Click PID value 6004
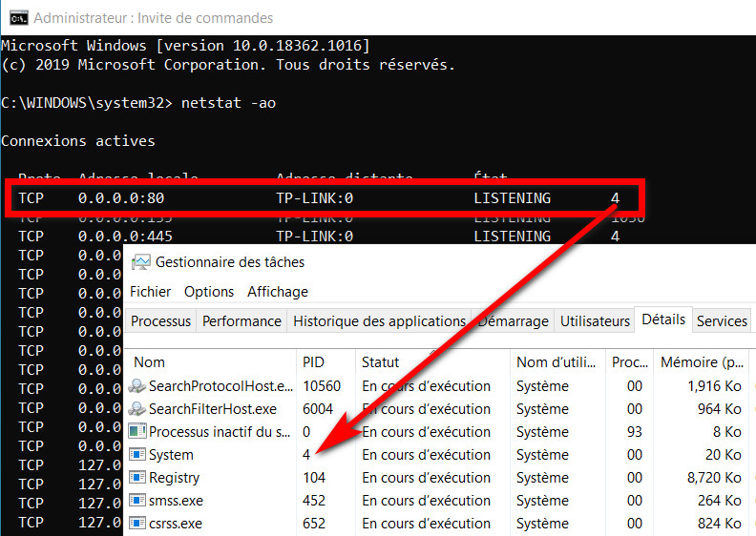Viewport: 756px width, 536px height. tap(318, 409)
